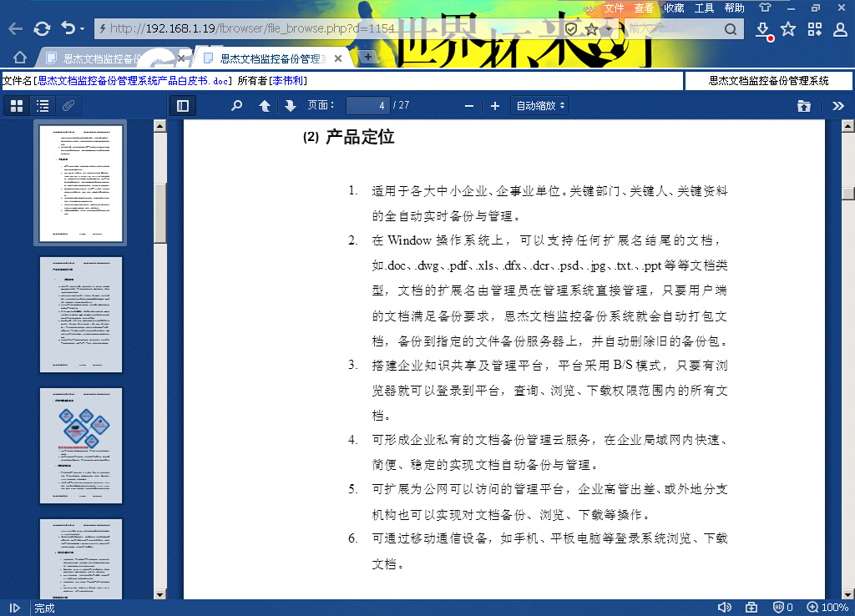Screen dimensions: 855x616
Task: Click the page number field showing 4
Action: (368, 105)
